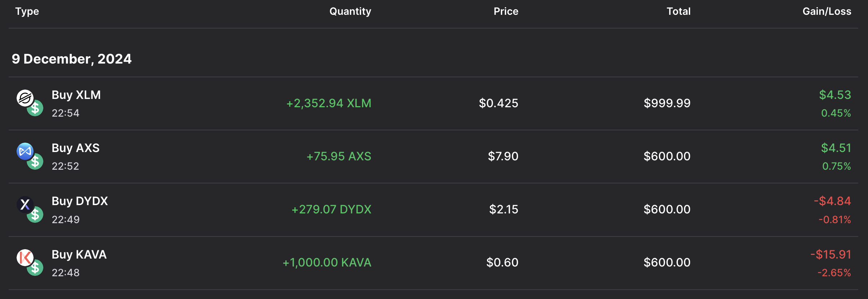This screenshot has width=868, height=299.
Task: Click the dYdX coin icon
Action: click(25, 204)
